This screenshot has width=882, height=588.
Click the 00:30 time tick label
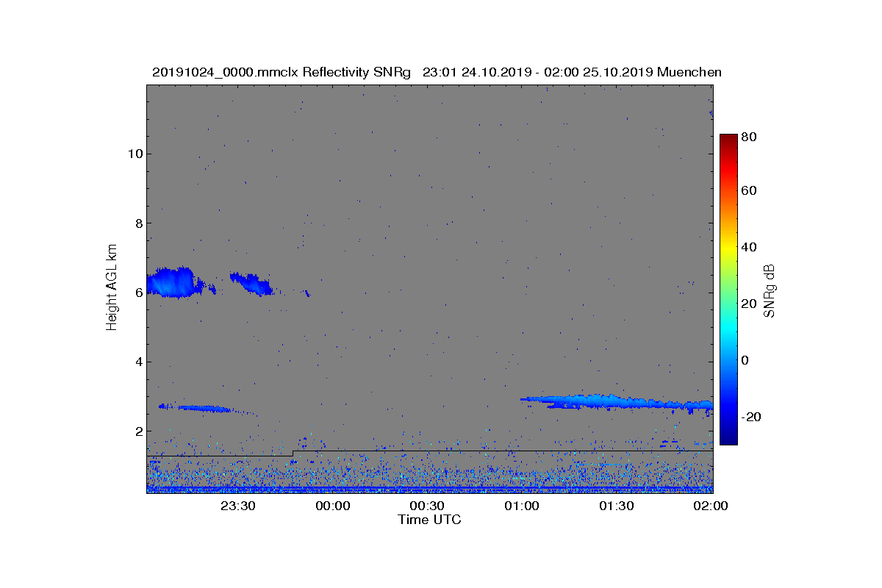point(427,506)
